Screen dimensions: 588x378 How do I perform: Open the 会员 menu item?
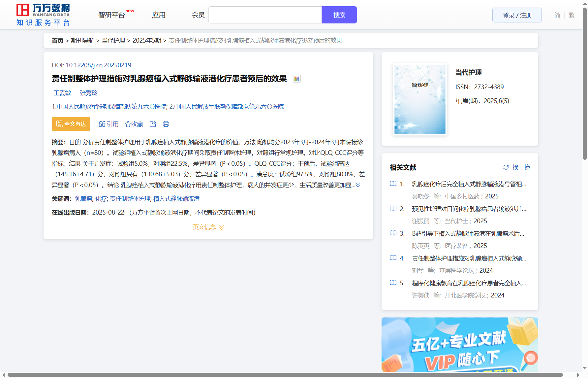click(198, 15)
